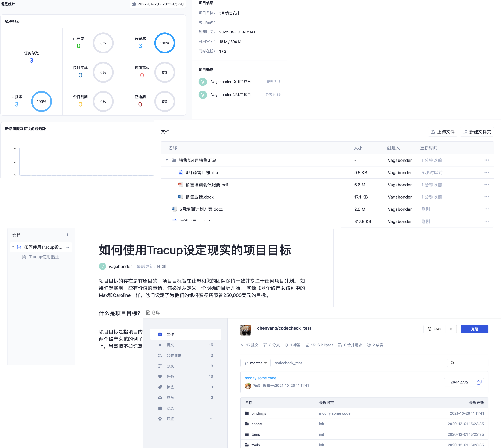Open more options for 销售部4月销售汇总 folder
The image size is (501, 448).
(x=486, y=160)
